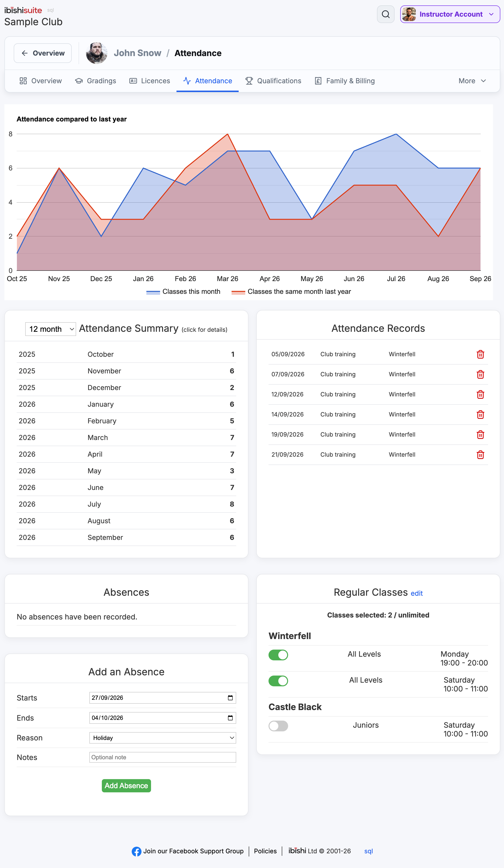Click the Facebook logo icon in footer
This screenshot has height=868, width=504.
(136, 851)
